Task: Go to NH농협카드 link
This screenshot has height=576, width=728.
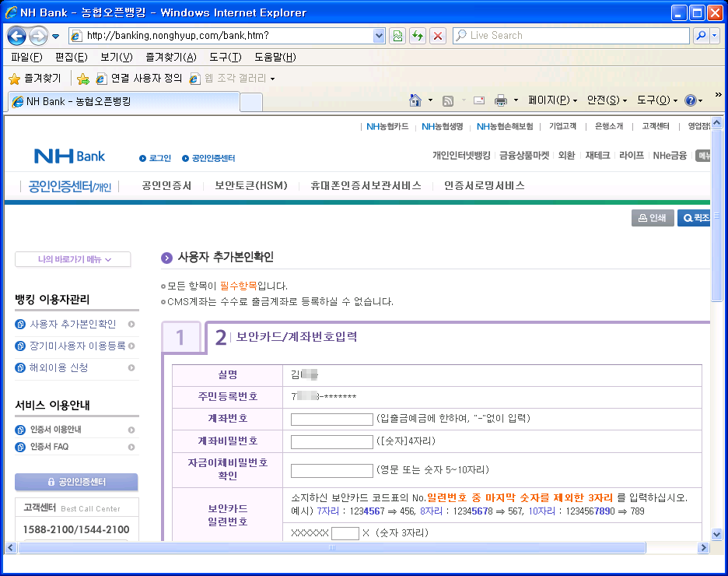Action: click(387, 126)
